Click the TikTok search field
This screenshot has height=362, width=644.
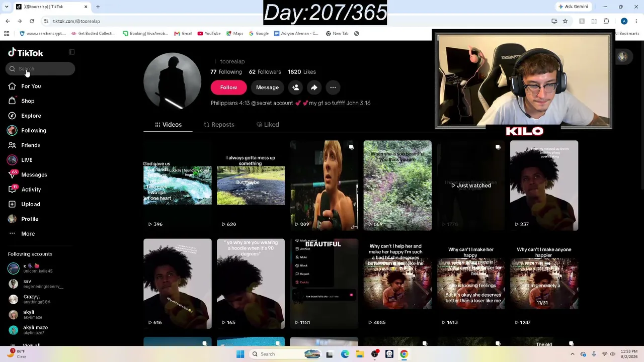[40, 69]
